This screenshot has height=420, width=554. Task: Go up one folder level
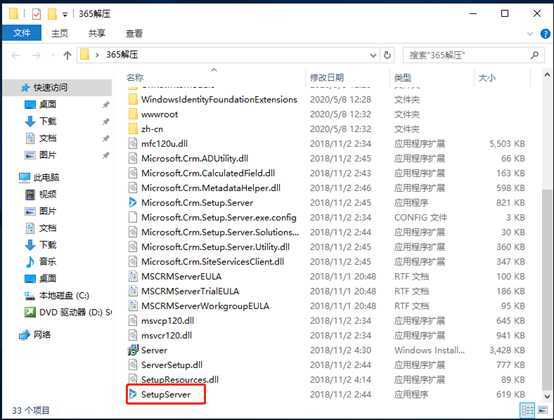[67, 55]
